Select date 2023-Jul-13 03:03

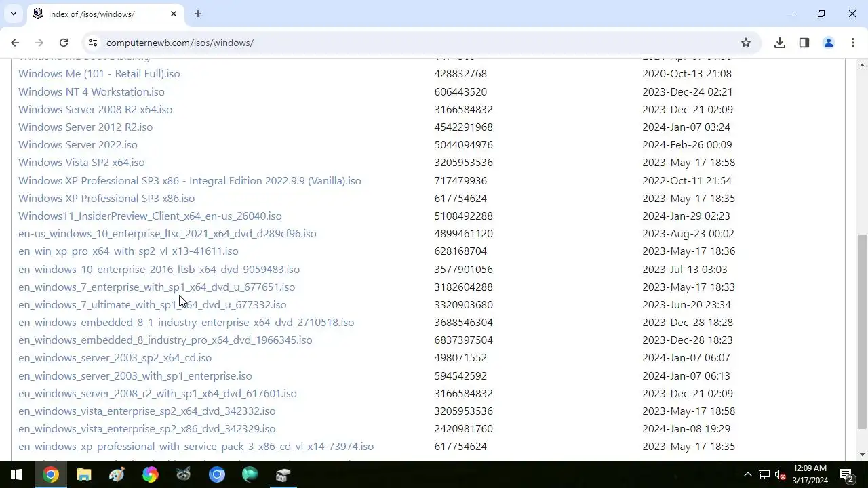point(685,269)
